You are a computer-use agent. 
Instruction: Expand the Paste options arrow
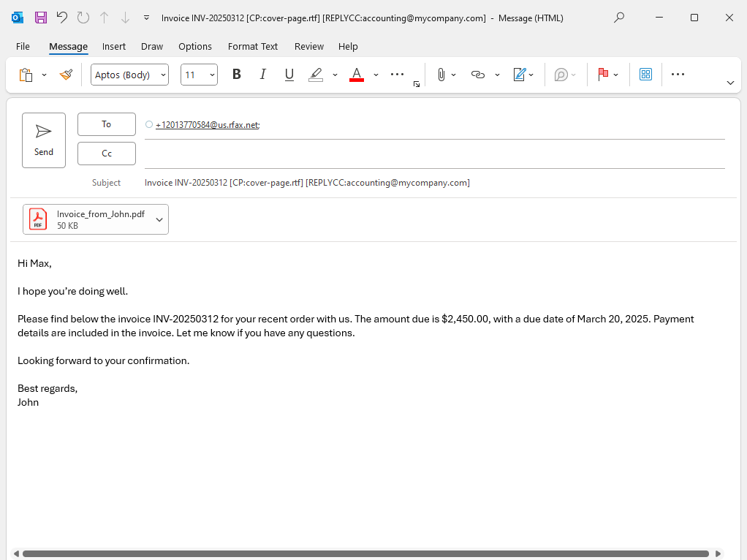point(45,75)
